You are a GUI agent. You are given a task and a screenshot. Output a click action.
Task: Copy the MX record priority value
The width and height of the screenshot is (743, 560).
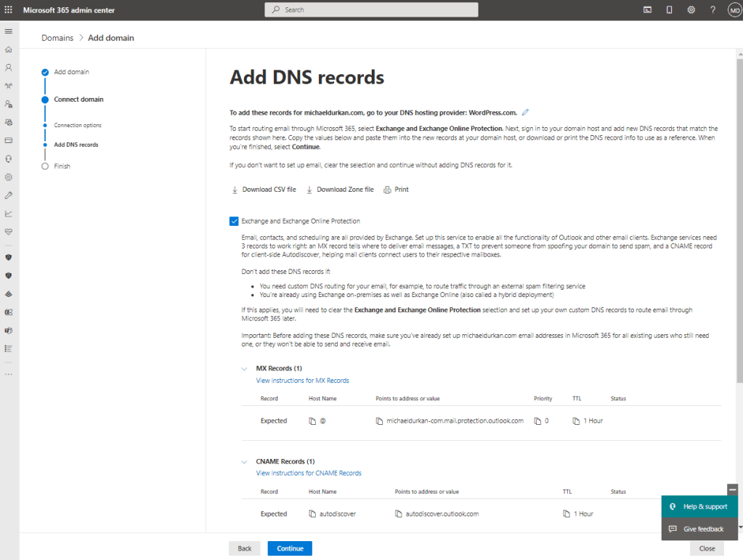click(537, 421)
